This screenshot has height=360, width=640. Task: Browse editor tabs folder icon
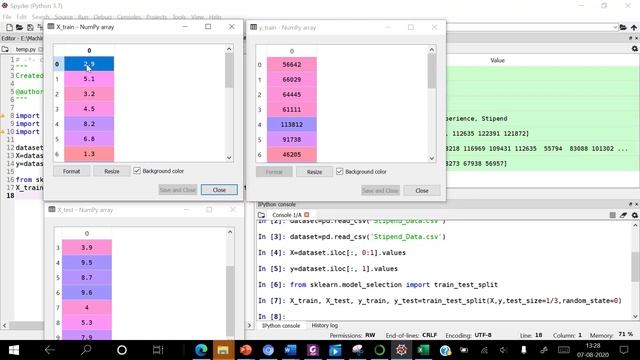(5, 49)
